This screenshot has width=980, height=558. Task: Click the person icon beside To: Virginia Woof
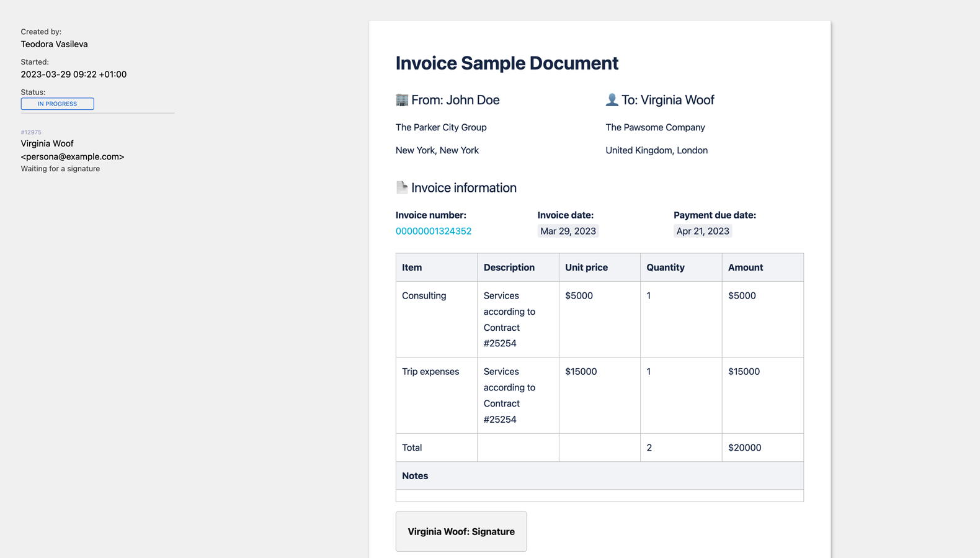(612, 100)
